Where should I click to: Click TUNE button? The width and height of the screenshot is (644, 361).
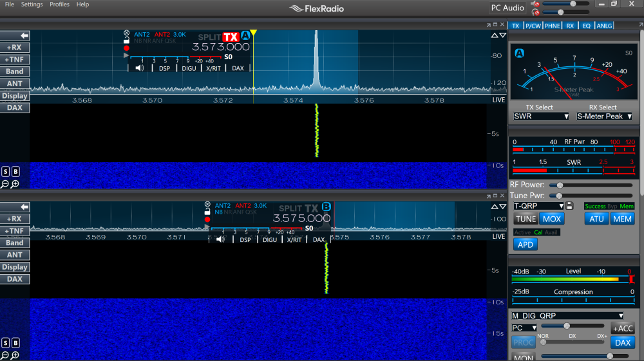[x=526, y=219]
